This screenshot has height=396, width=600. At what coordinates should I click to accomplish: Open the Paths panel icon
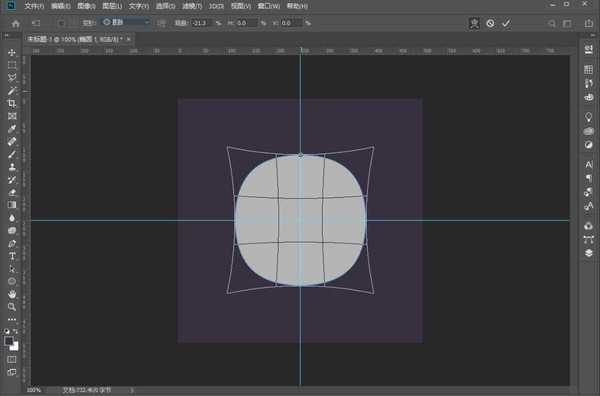coord(589,240)
